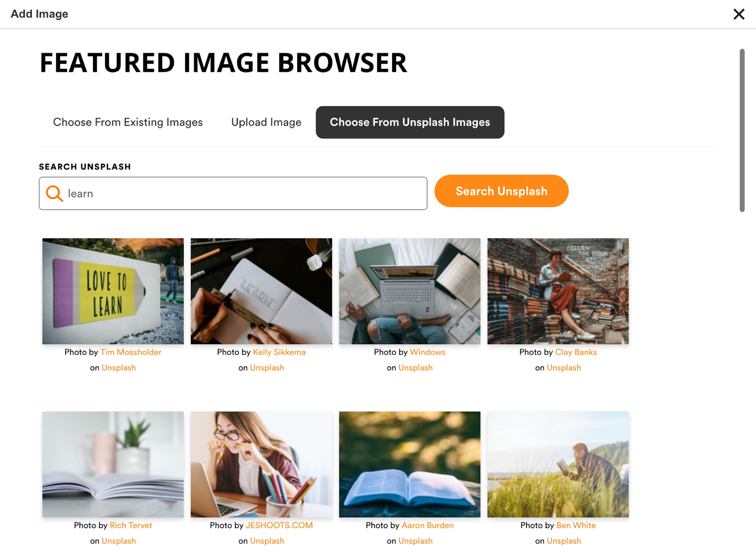Close the Add Image dialog

[x=739, y=14]
